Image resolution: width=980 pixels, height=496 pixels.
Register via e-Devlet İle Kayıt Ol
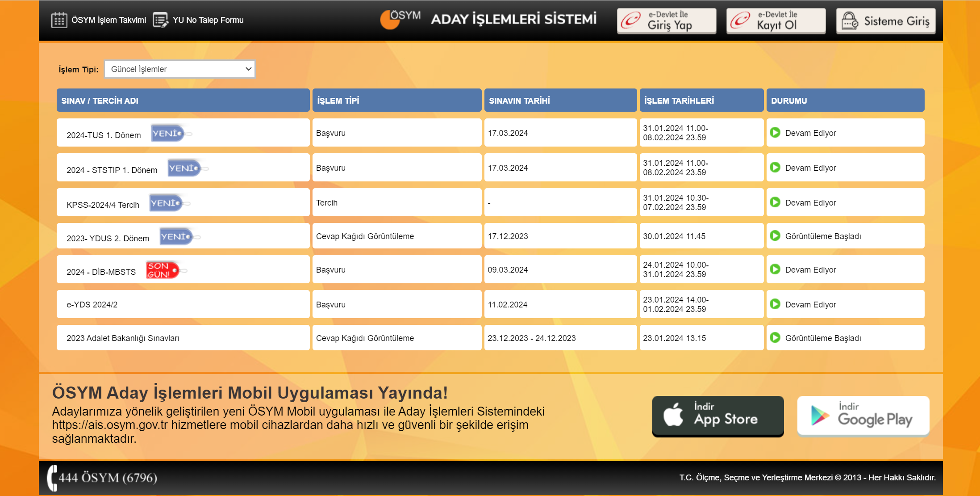(776, 21)
